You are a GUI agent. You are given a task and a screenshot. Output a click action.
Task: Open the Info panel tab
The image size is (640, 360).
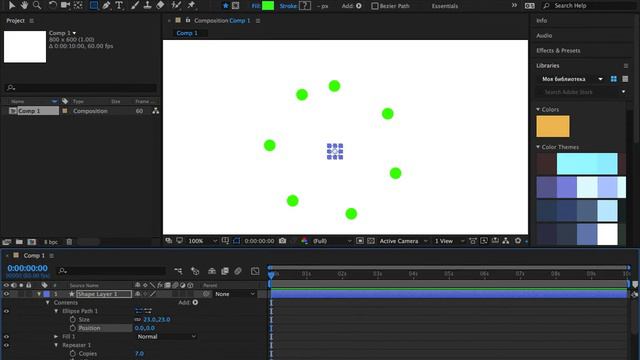[x=542, y=20]
